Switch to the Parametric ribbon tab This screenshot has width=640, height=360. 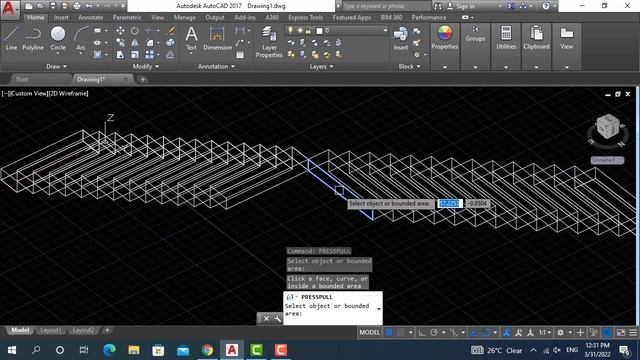(127, 18)
